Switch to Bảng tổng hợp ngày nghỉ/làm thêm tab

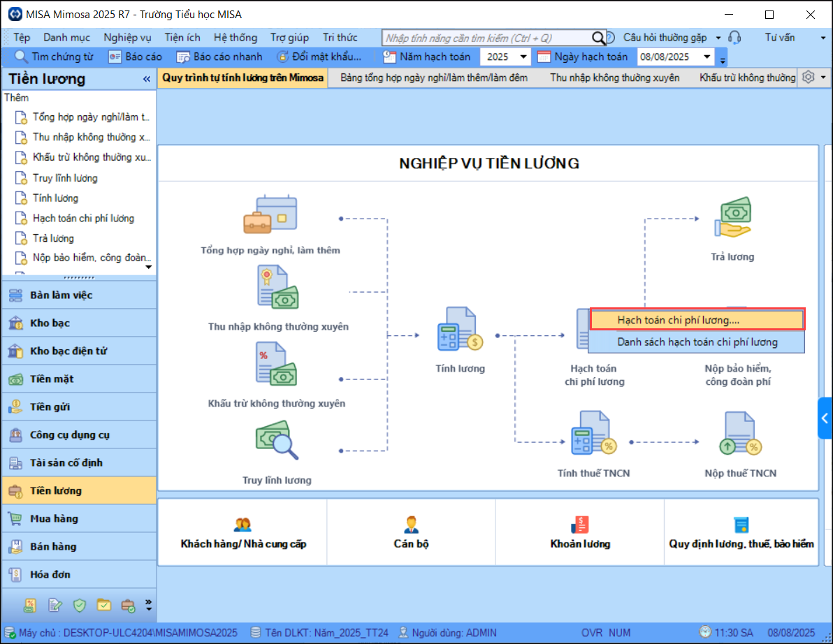coord(434,78)
